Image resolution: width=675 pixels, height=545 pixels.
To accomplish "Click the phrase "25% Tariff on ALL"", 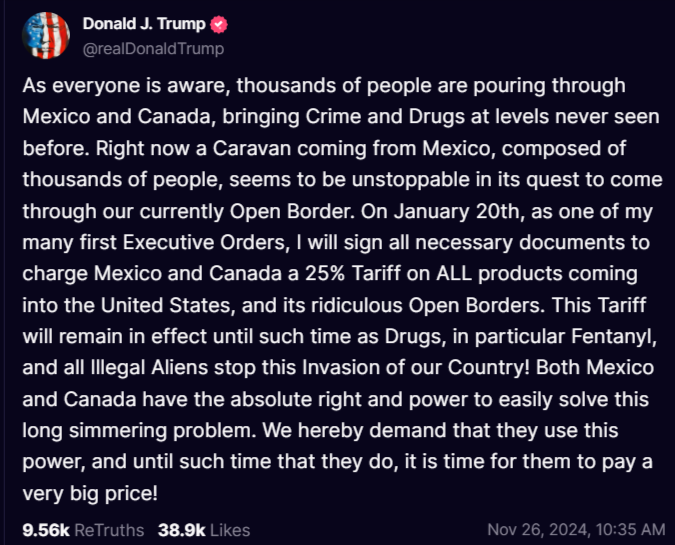I will click(388, 273).
